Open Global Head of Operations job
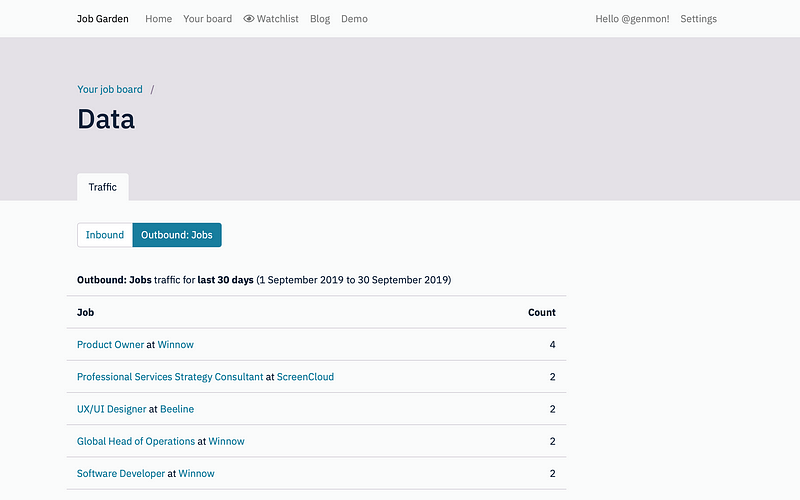 pyautogui.click(x=136, y=441)
